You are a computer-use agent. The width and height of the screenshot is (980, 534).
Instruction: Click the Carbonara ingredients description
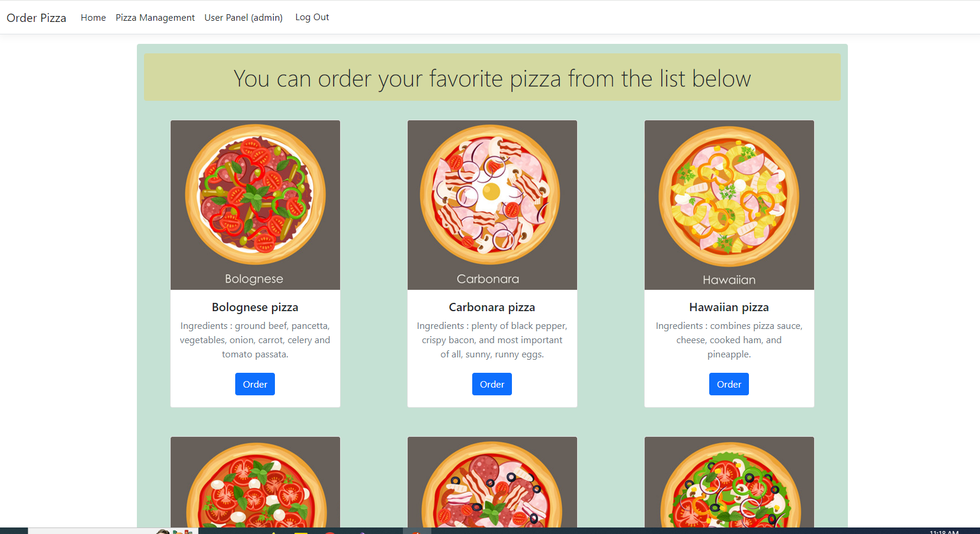[x=492, y=340]
